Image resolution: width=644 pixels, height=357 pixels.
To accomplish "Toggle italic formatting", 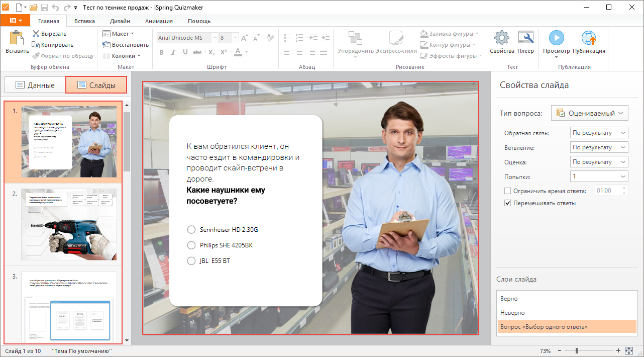I will [173, 52].
